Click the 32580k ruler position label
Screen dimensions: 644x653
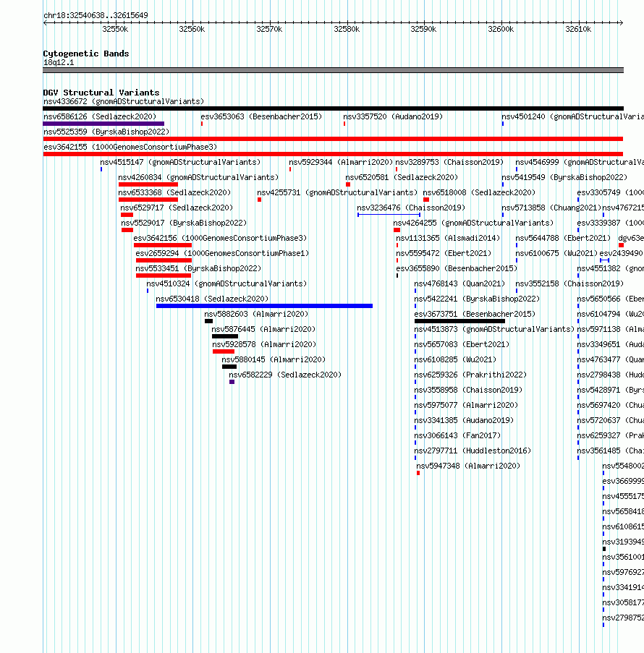click(x=347, y=29)
